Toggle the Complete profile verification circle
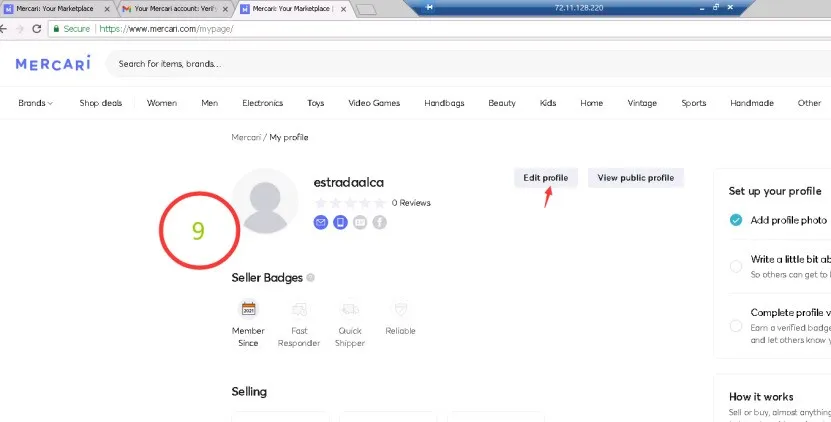Screen dimensions: 831x422 736,326
